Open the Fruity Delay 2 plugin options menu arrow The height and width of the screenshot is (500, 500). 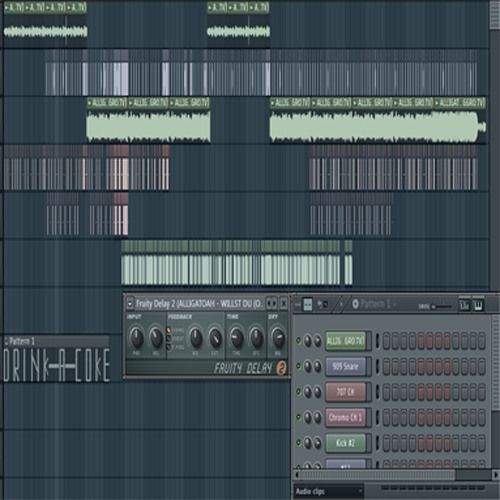tap(130, 304)
